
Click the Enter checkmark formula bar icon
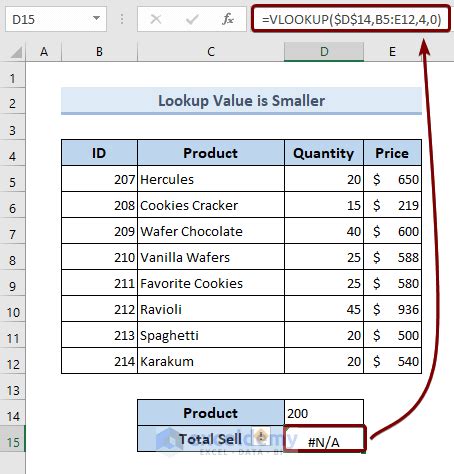[192, 19]
